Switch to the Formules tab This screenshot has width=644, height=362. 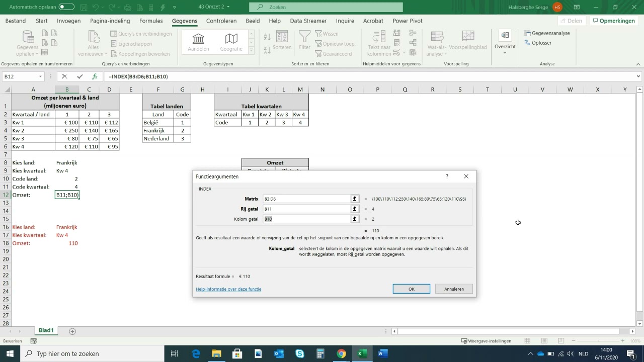tap(151, 21)
